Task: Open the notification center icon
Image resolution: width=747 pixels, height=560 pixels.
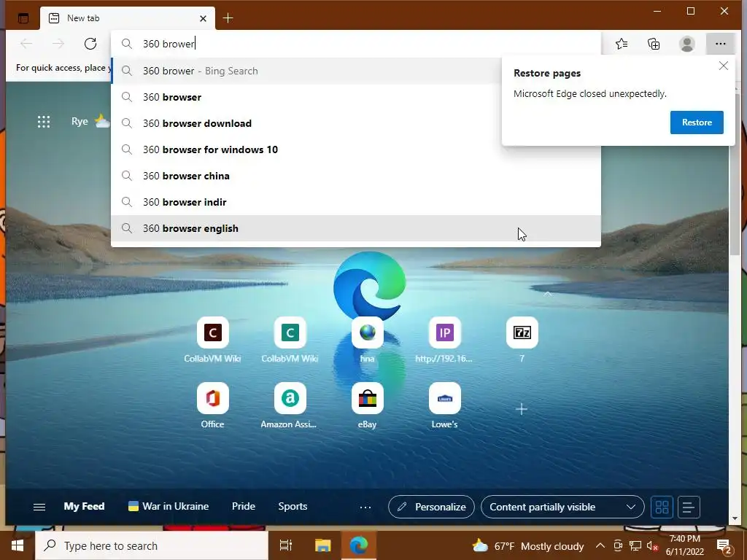Action: pyautogui.click(x=724, y=545)
